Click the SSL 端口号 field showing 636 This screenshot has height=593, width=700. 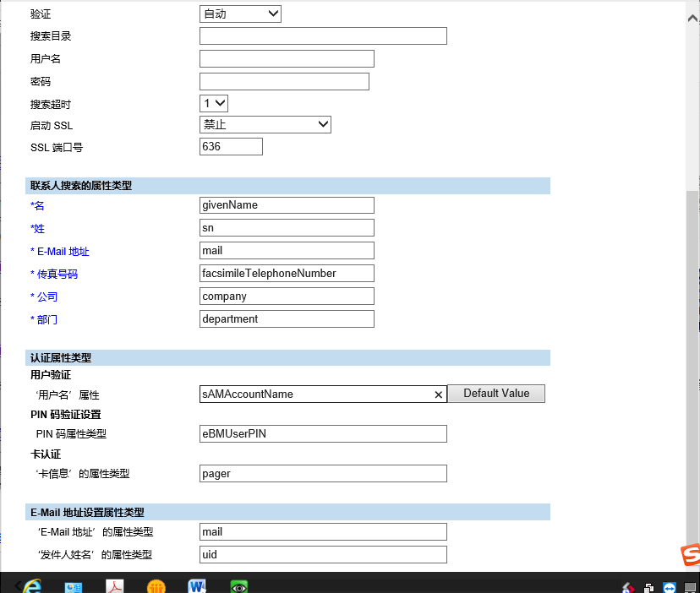(x=230, y=146)
